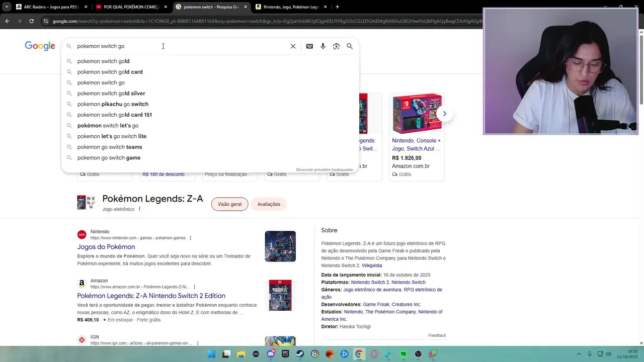644x362 pixels.
Task: Open 'Nintendo Switch 2' platform link
Action: pyautogui.click(x=370, y=283)
